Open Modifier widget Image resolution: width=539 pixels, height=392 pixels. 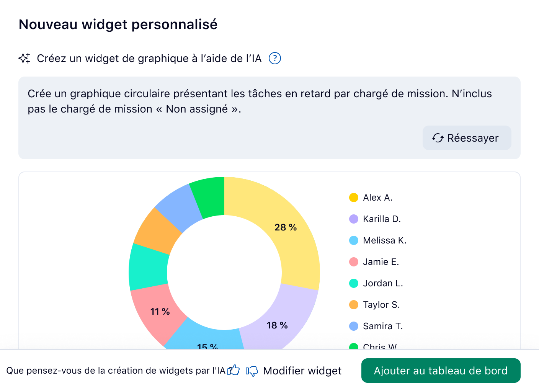(302, 371)
